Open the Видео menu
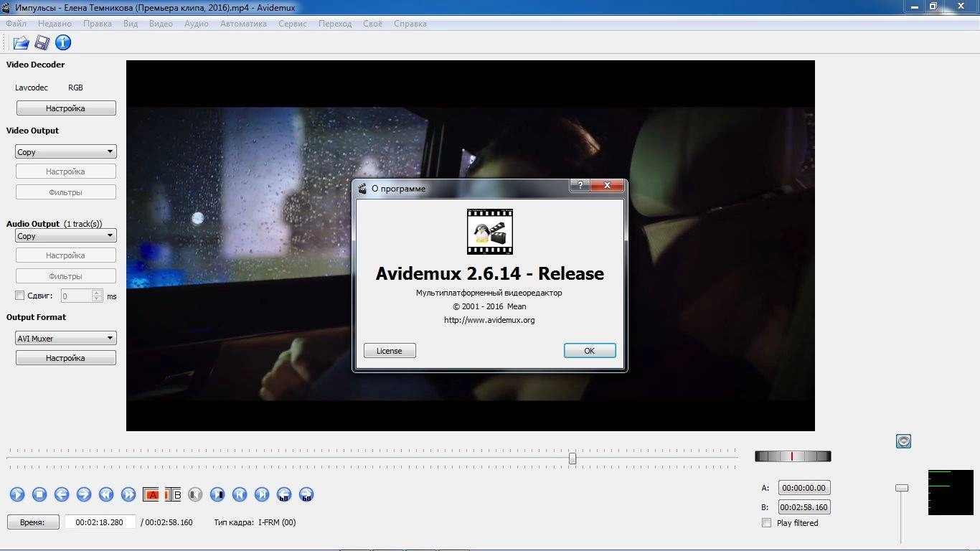Screen dimensions: 980x551 pyautogui.click(x=161, y=24)
